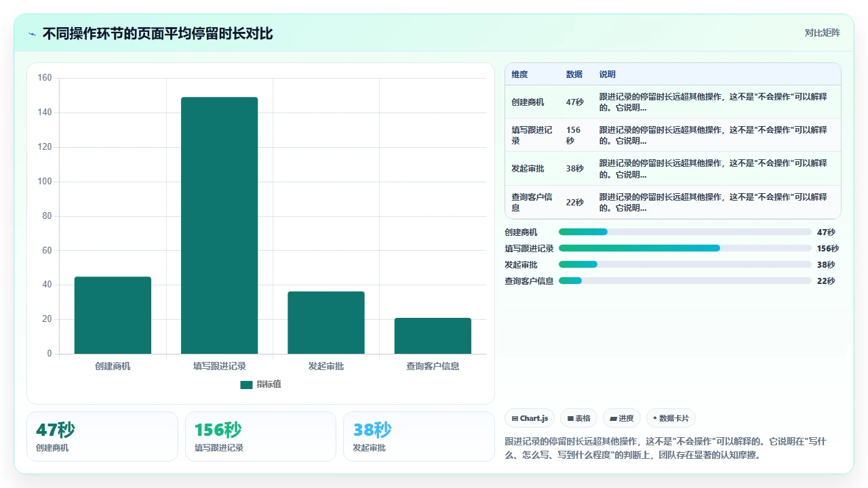Click the 156秒 value beside progress bar
Viewport: 868px width, 488px height.
[828, 248]
